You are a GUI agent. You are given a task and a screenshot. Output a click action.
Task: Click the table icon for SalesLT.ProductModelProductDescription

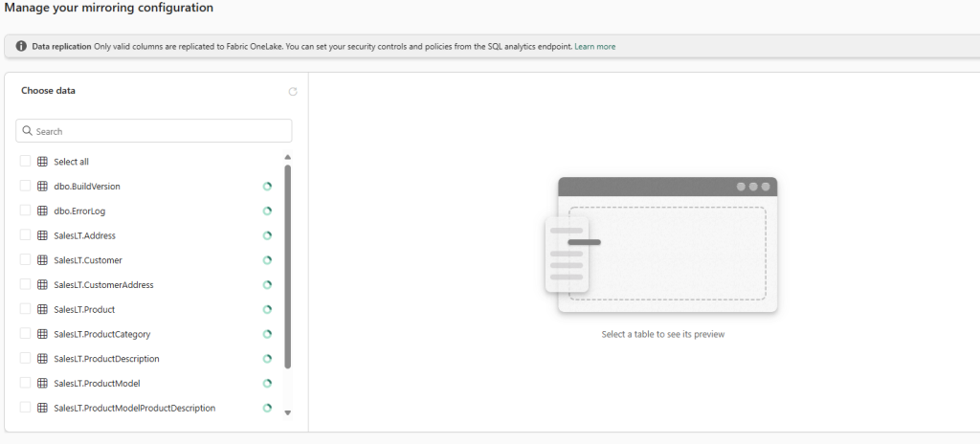click(42, 408)
